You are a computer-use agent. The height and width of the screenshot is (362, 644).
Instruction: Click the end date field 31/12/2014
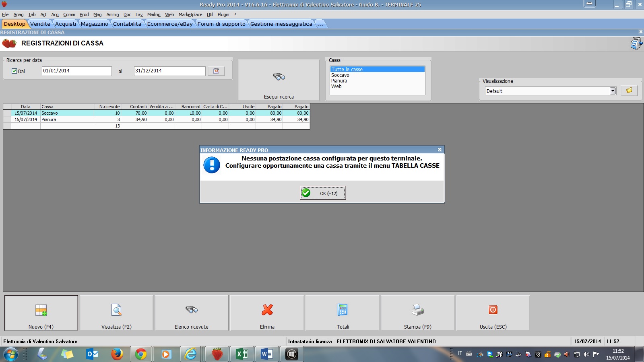coord(169,71)
